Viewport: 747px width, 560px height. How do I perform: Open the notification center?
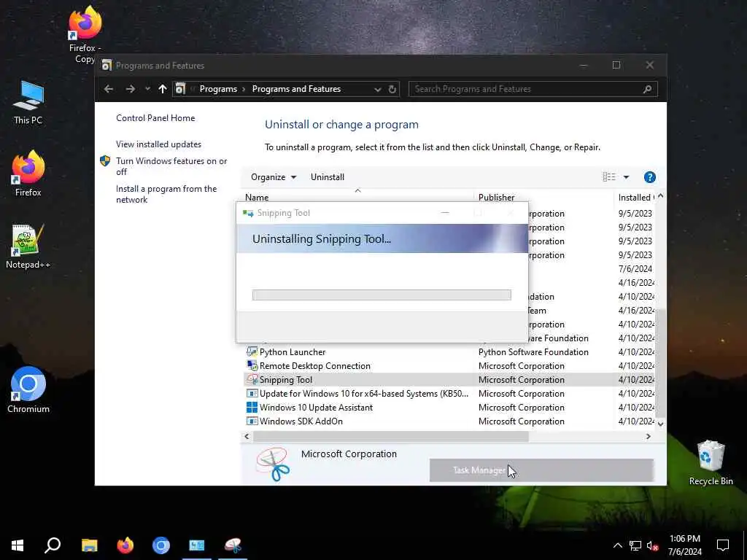tap(723, 545)
